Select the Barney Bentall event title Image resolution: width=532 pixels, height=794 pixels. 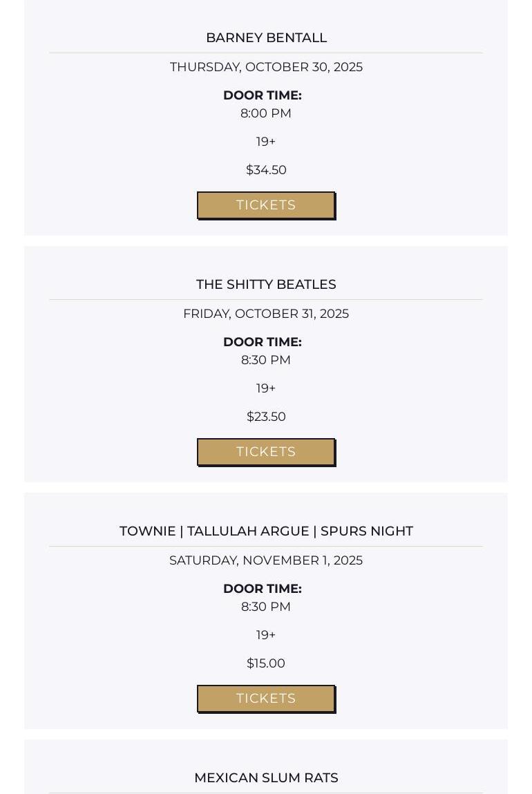266,38
